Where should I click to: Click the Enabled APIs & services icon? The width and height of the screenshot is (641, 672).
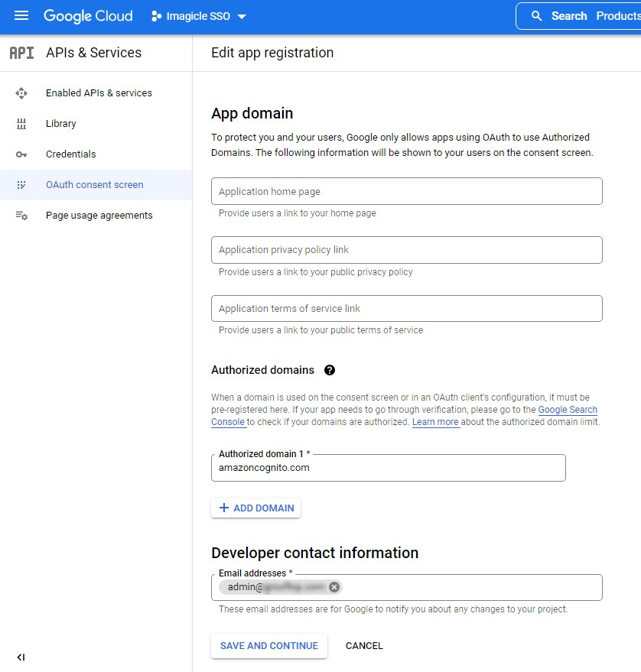[21, 93]
